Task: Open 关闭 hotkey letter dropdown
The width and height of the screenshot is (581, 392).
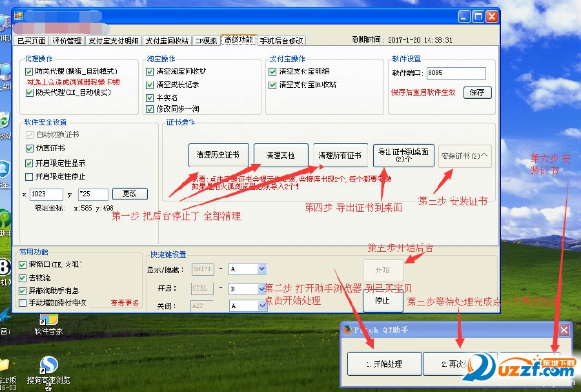Action: click(262, 305)
